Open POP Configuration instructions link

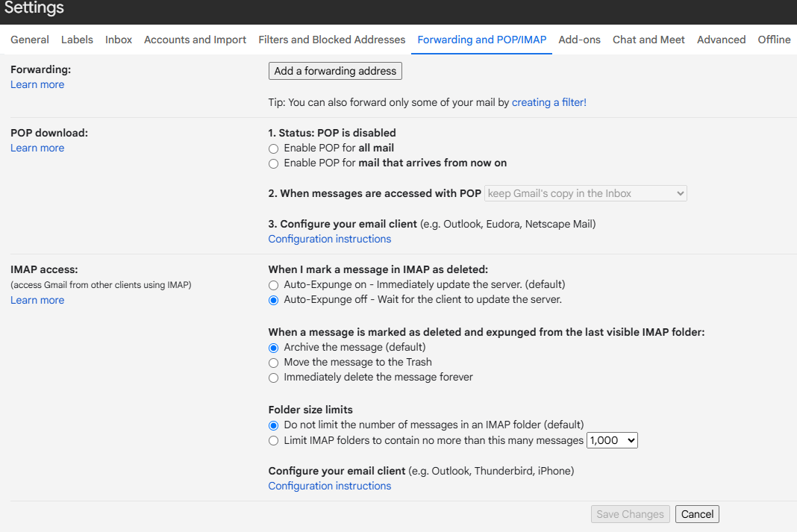(x=329, y=239)
